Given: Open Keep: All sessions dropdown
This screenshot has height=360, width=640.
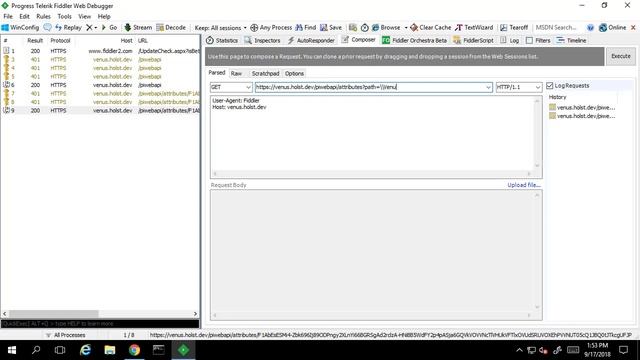Looking at the screenshot, I should click(x=220, y=28).
